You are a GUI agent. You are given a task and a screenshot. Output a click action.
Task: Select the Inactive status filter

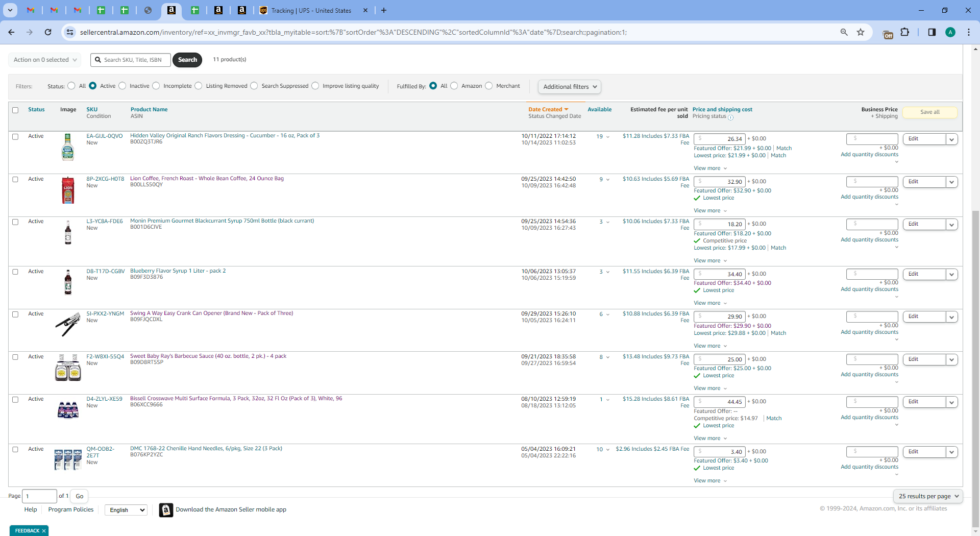122,86
